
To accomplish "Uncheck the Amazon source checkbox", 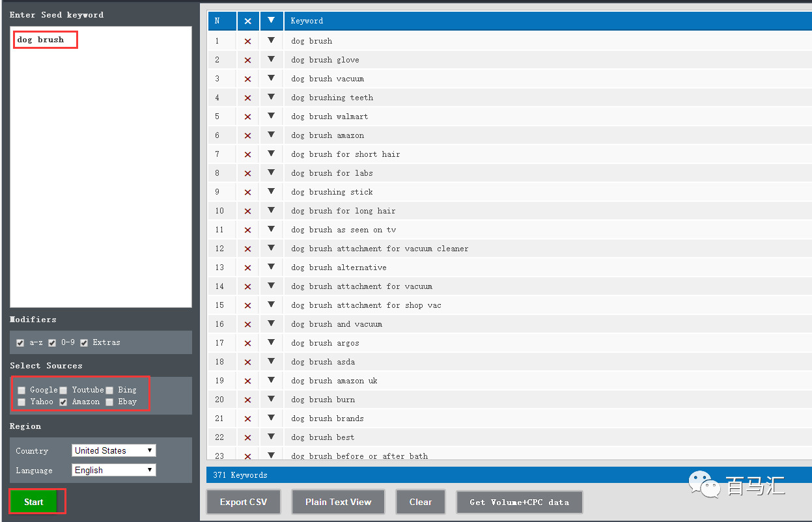I will coord(63,402).
